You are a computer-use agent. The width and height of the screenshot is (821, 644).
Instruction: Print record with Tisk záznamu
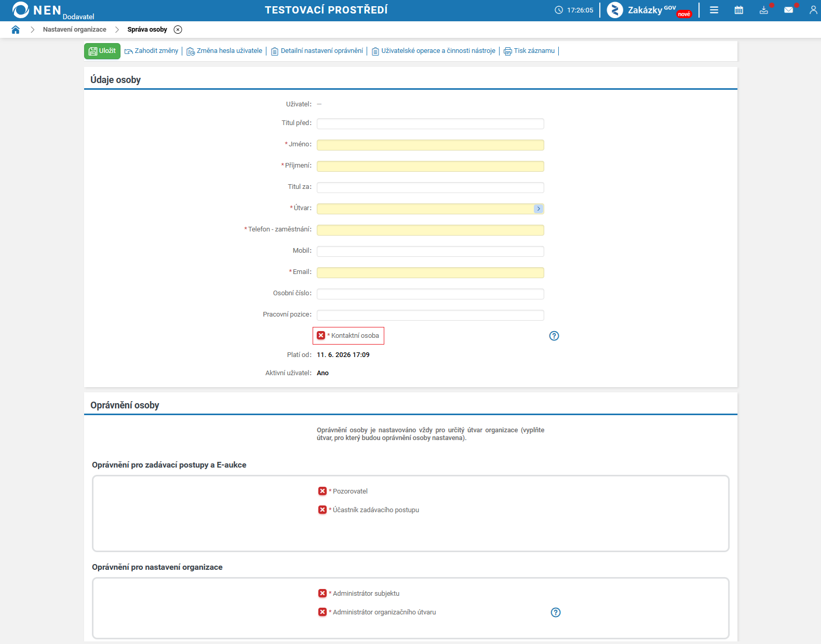pyautogui.click(x=529, y=51)
